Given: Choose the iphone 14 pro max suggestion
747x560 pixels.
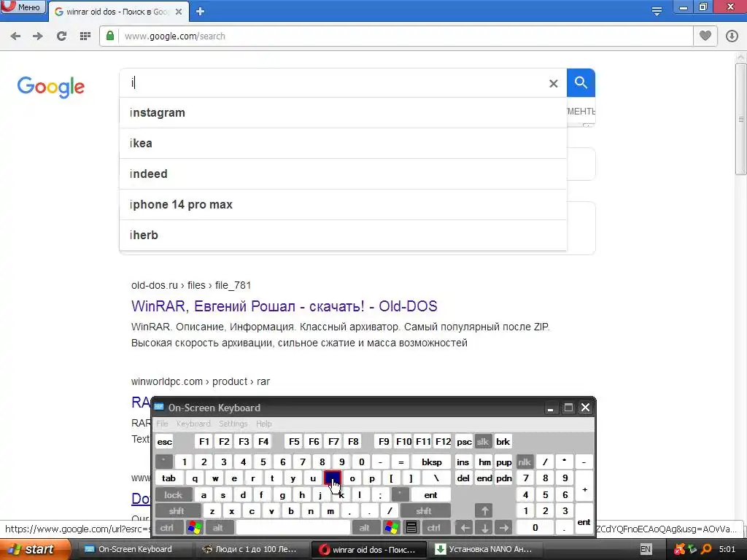Looking at the screenshot, I should (343, 205).
